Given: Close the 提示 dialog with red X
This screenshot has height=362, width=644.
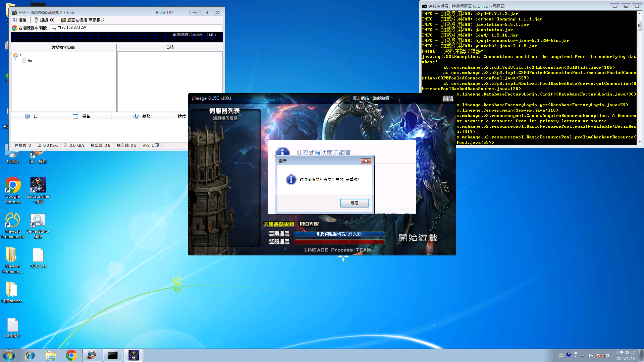Looking at the screenshot, I should tap(366, 161).
